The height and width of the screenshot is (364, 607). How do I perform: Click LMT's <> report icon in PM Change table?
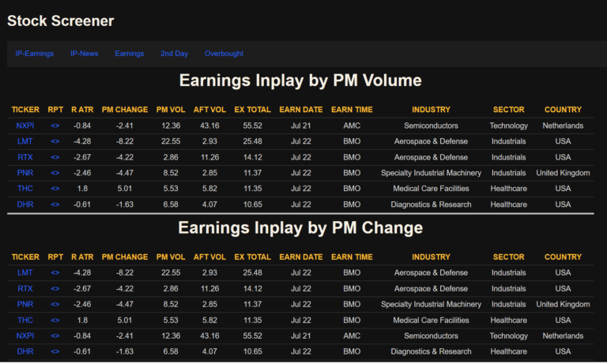coord(55,272)
